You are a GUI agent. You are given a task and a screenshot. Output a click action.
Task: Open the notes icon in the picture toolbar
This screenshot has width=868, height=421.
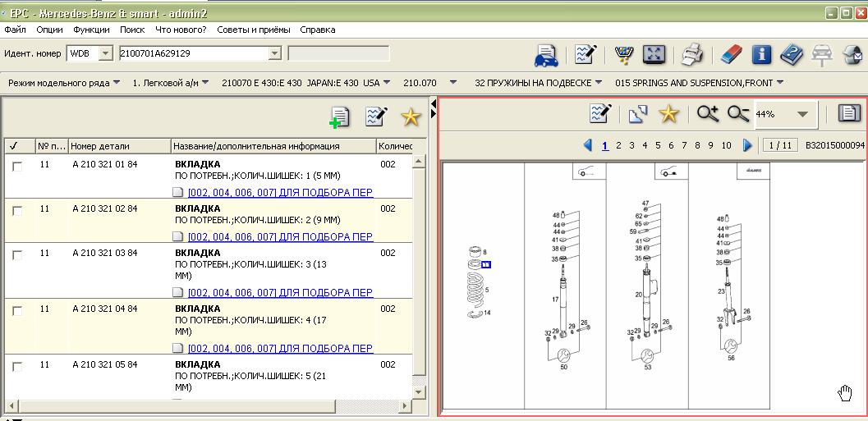pyautogui.click(x=600, y=113)
